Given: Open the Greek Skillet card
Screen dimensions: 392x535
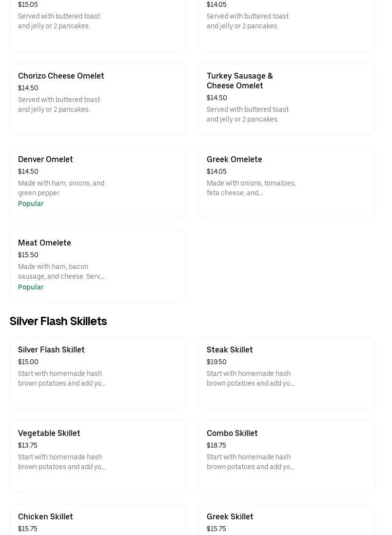Looking at the screenshot, I should coord(287,520).
